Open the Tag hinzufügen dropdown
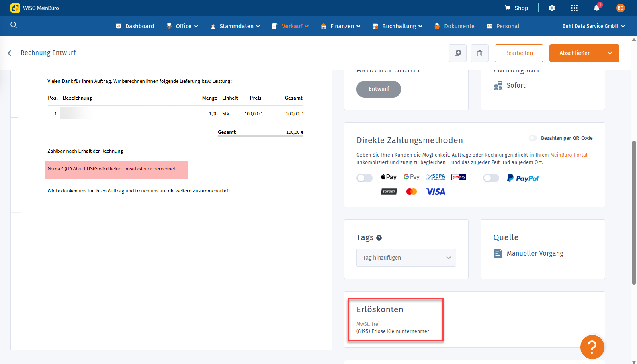637x364 pixels. [x=406, y=258]
